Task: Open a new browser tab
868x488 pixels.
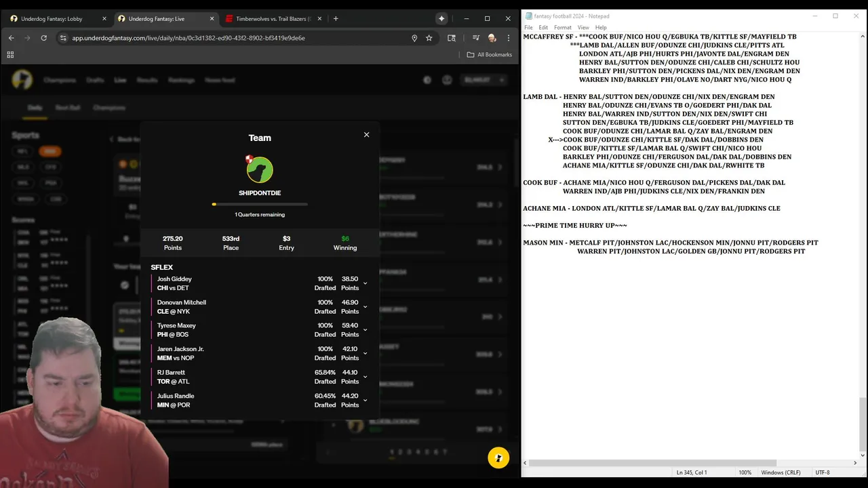Action: point(336,18)
